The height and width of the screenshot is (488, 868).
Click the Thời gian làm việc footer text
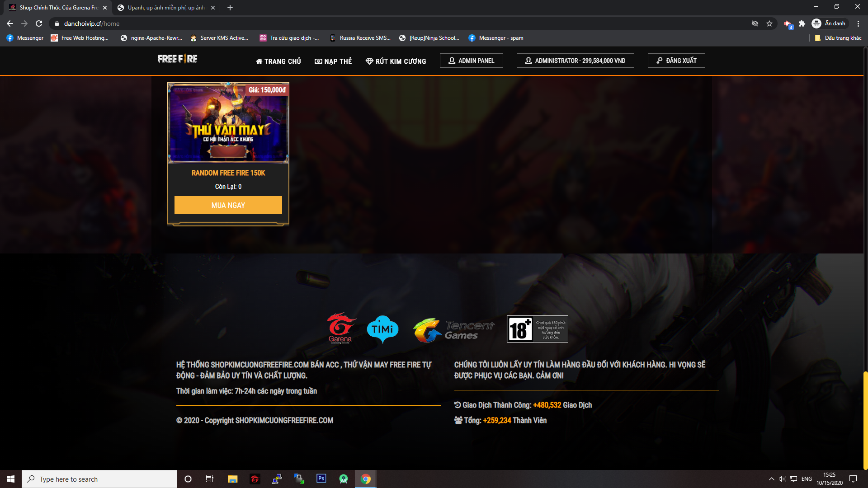246,391
